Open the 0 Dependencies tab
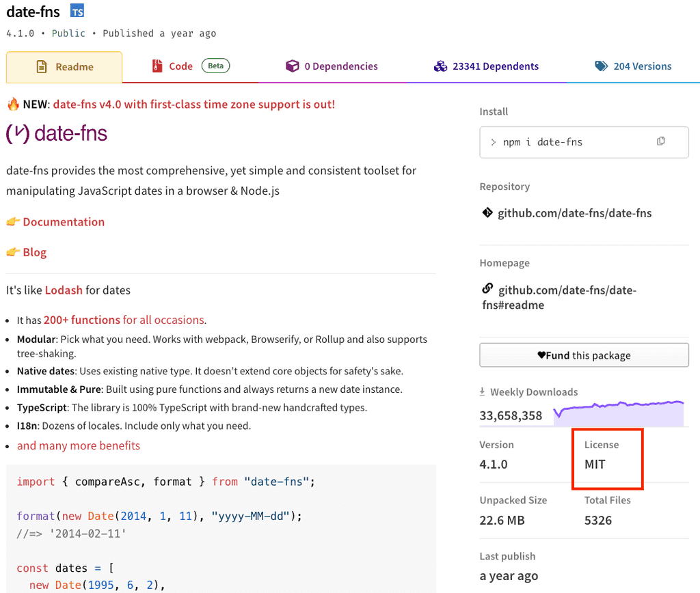This screenshot has height=593, width=700. click(332, 66)
